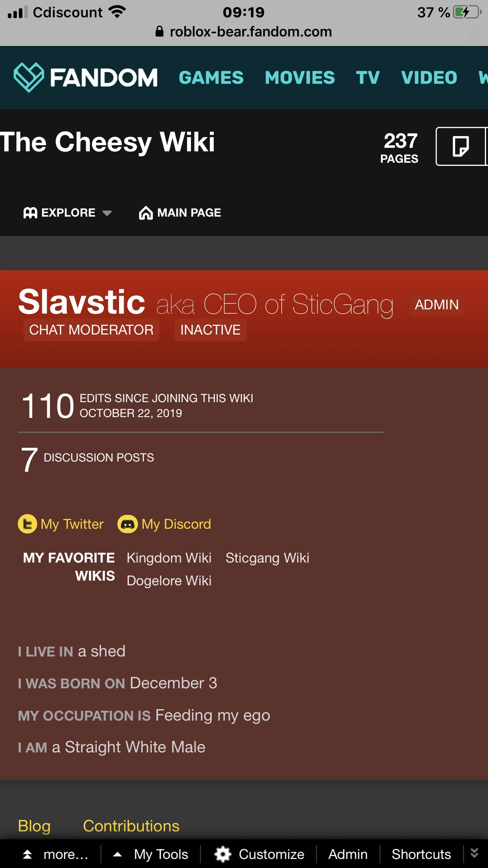488x868 pixels.
Task: Open the Movies menu item
Action: pyautogui.click(x=300, y=77)
